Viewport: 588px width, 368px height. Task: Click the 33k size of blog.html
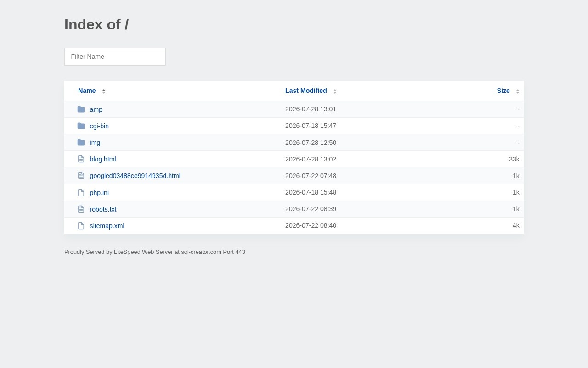[x=514, y=159]
